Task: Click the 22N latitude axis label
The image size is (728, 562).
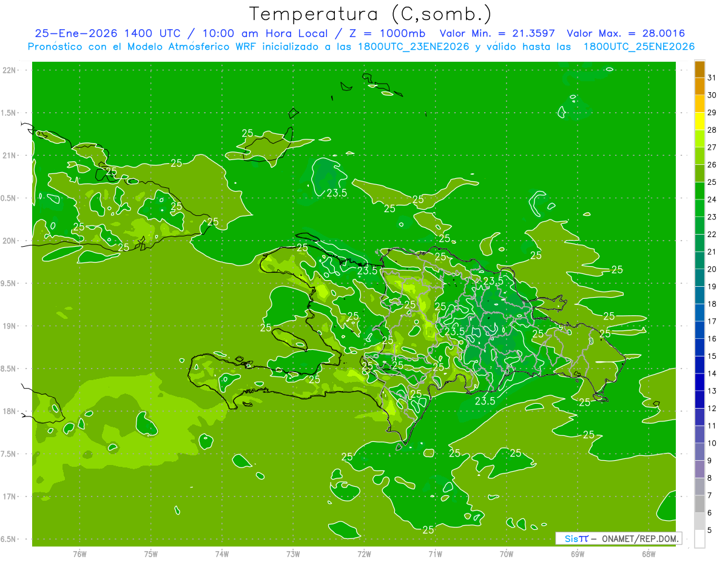Action: (10, 70)
